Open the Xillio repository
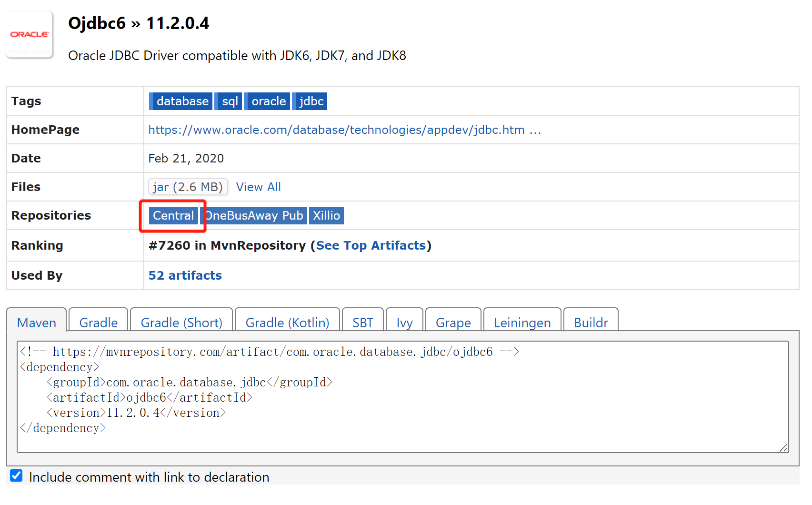The height and width of the screenshot is (505, 812). tap(326, 215)
